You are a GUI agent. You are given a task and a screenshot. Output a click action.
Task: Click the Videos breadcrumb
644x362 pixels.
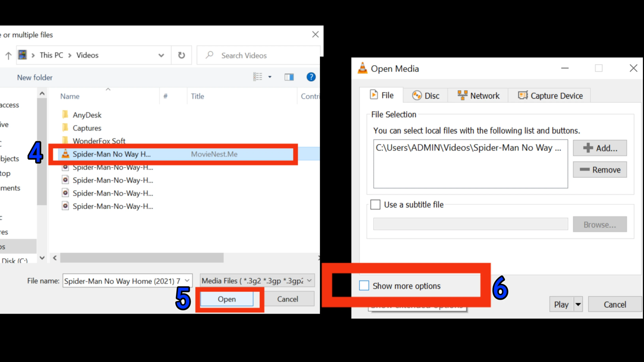pyautogui.click(x=87, y=55)
